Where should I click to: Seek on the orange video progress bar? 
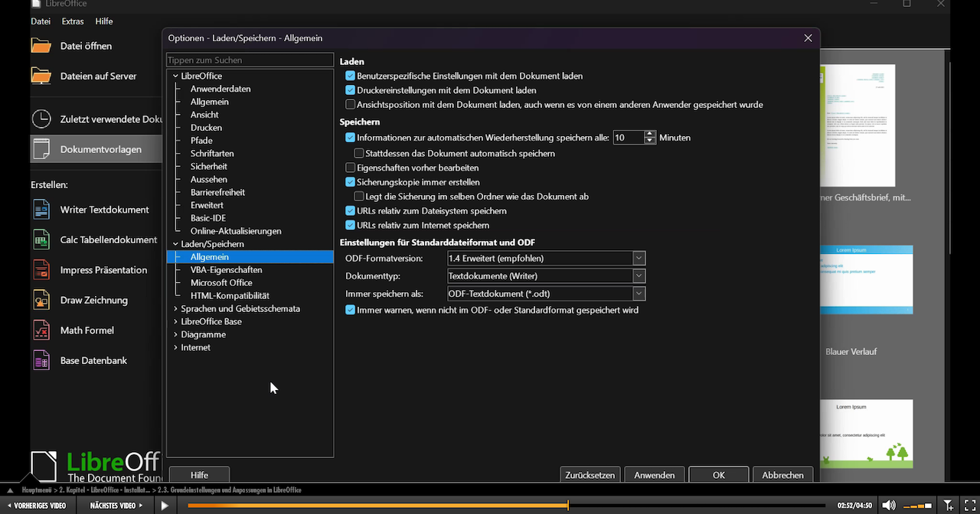(x=506, y=506)
